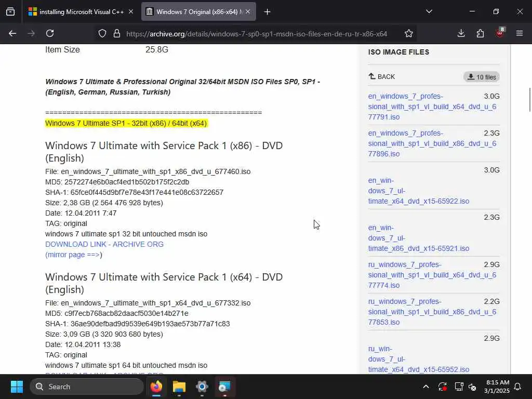The image size is (532, 399).
Task: Open the extensions puzzle icon
Action: point(480,33)
